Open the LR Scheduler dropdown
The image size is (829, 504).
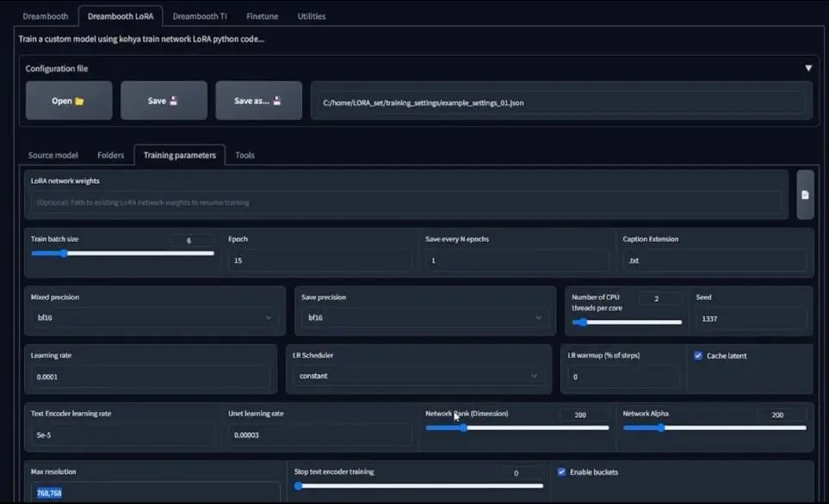point(418,376)
